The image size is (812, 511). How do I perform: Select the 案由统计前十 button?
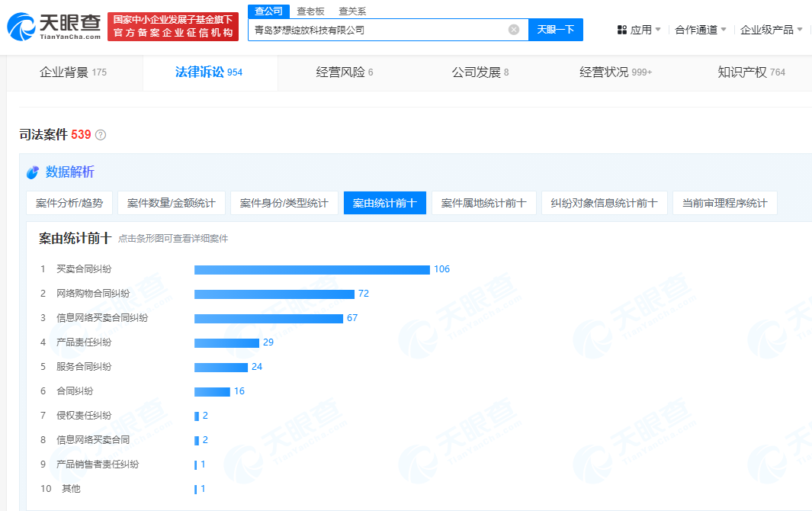[385, 203]
